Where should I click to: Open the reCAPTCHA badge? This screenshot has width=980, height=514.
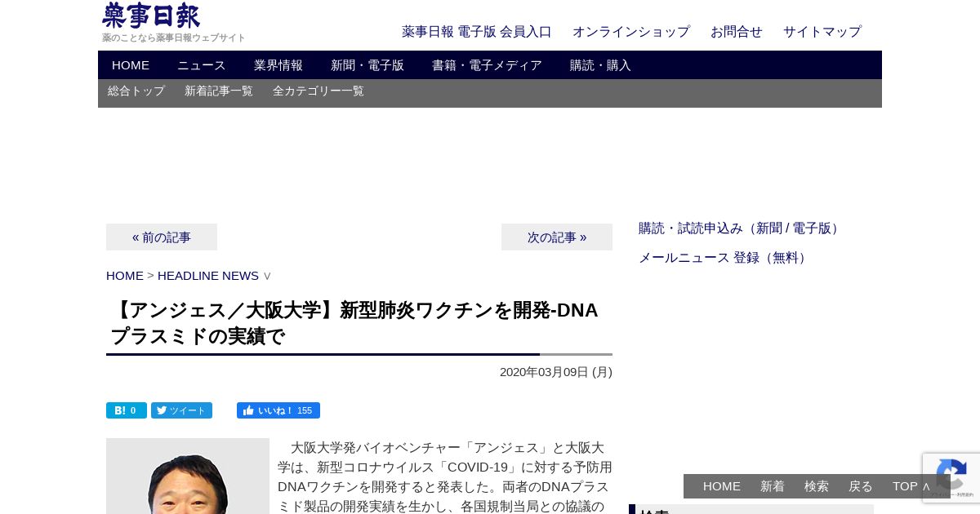951,477
